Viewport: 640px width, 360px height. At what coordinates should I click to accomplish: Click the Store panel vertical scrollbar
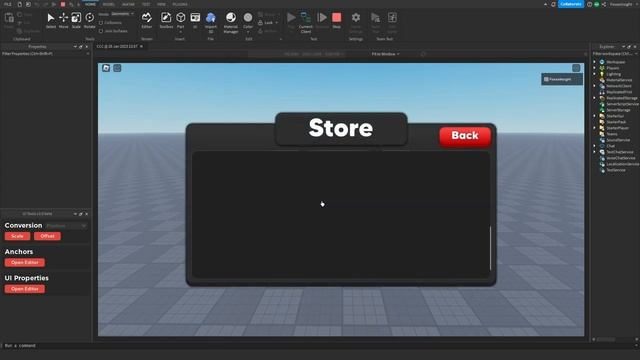(490, 248)
